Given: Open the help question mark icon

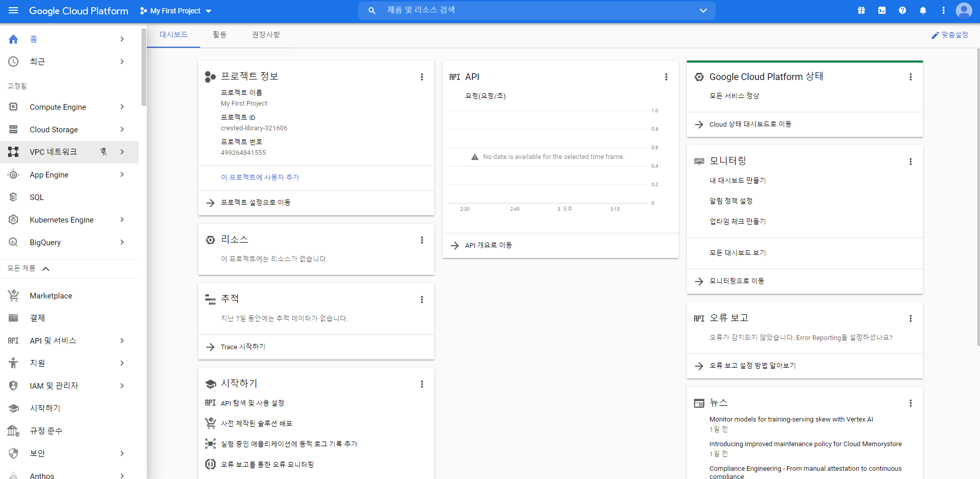Looking at the screenshot, I should (x=902, y=11).
